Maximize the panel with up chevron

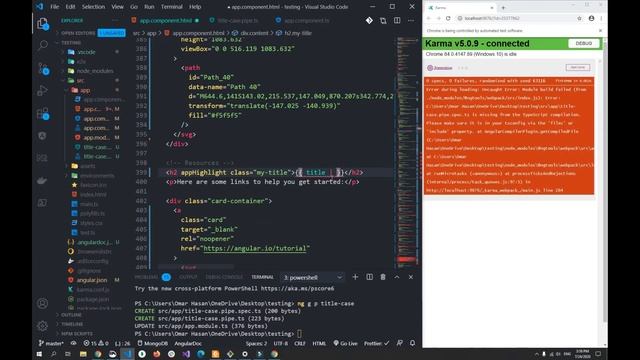click(397, 277)
